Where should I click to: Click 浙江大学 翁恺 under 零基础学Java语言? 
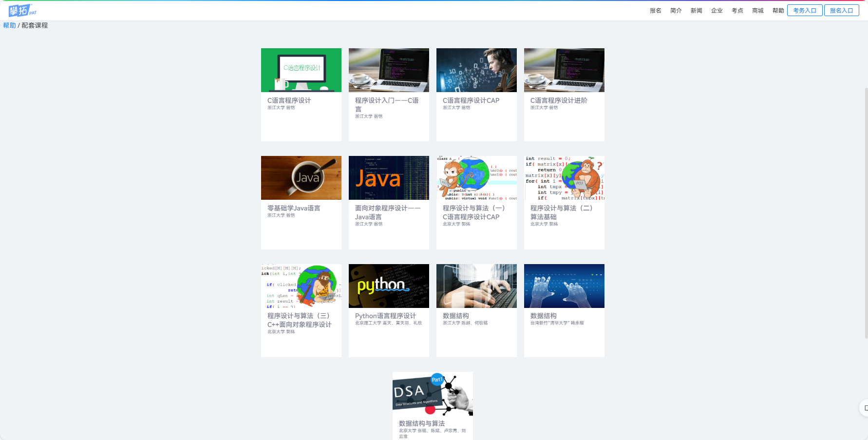tap(281, 215)
